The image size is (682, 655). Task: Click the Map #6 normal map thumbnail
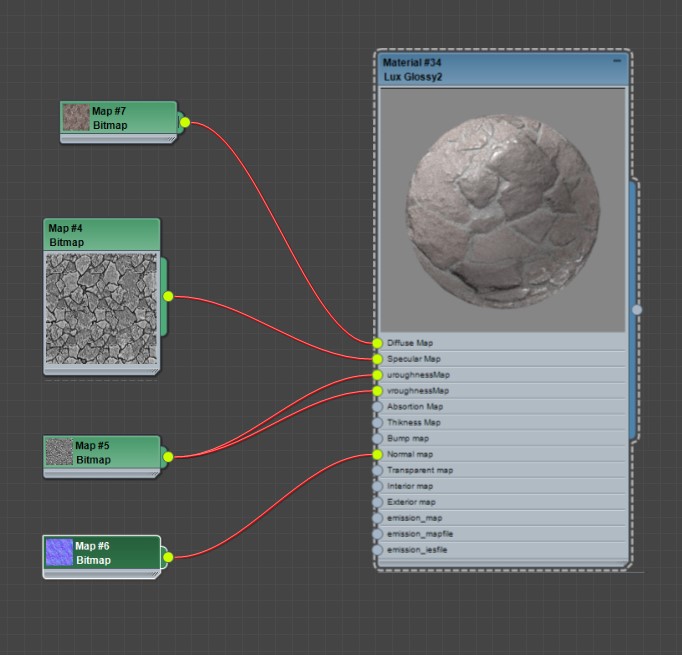point(60,552)
